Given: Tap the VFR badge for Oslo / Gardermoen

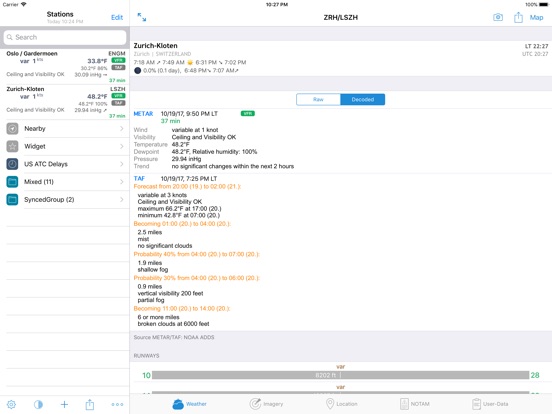Looking at the screenshot, I should click(118, 60).
